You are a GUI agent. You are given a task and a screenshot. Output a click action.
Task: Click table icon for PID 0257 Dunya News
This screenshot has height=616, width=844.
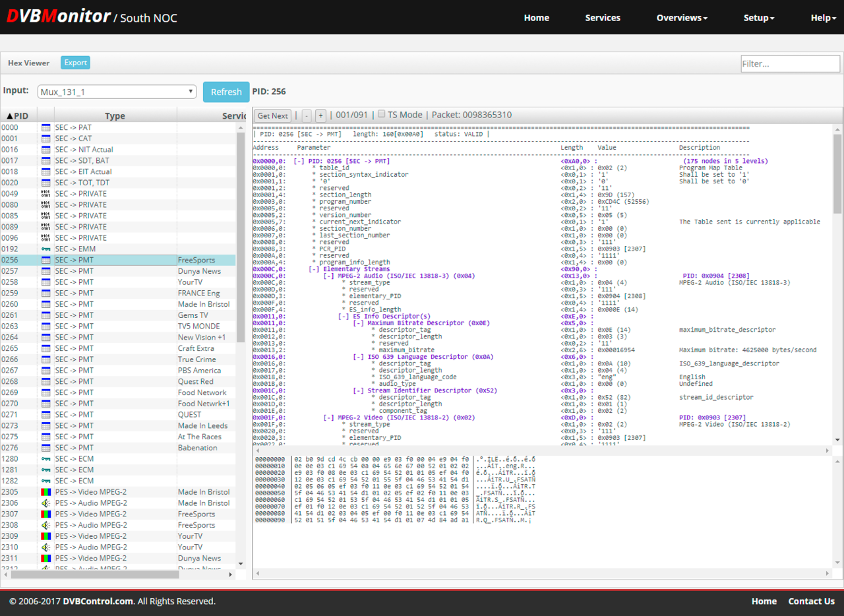pyautogui.click(x=46, y=271)
